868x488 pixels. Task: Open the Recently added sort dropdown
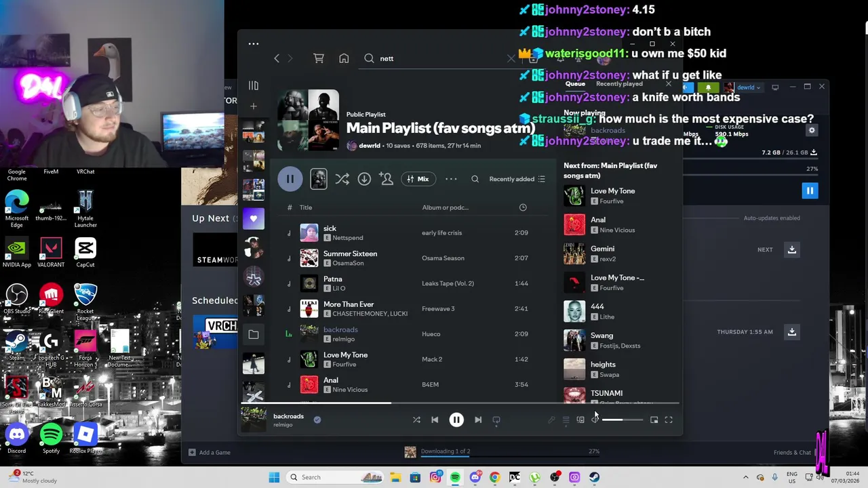coord(517,179)
